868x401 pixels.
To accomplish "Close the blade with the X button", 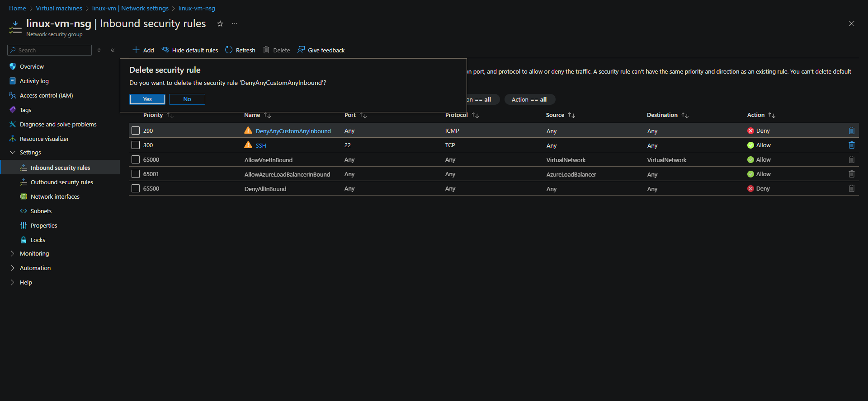I will [852, 23].
